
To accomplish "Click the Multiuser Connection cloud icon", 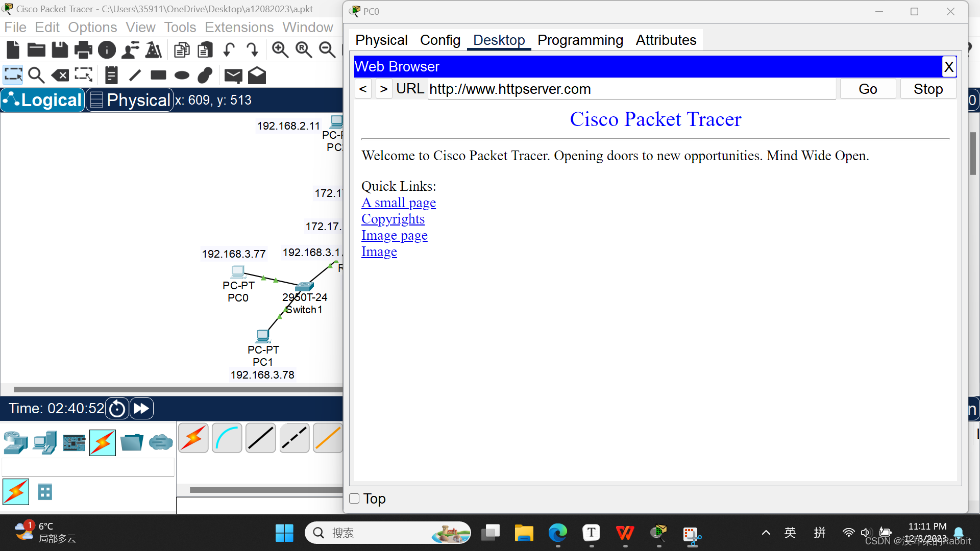I will coord(161,442).
